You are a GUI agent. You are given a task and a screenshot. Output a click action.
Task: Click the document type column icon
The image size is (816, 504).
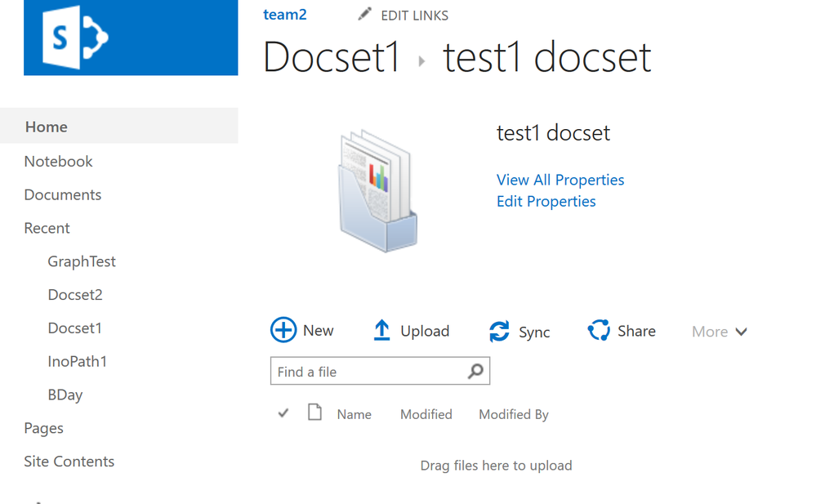pos(314,412)
